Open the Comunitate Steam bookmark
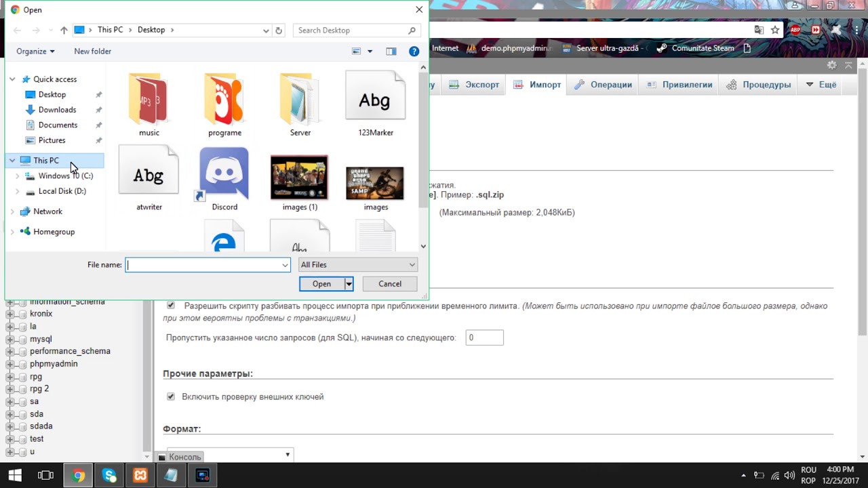 click(x=695, y=48)
